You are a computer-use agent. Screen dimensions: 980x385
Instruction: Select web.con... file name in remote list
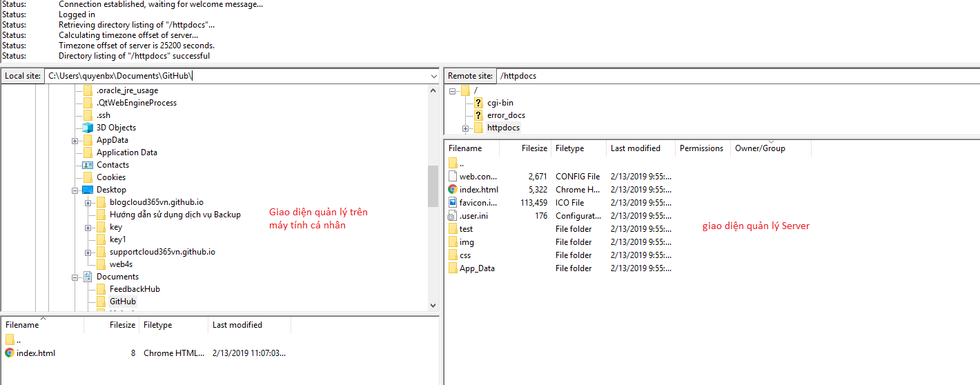[x=478, y=177]
